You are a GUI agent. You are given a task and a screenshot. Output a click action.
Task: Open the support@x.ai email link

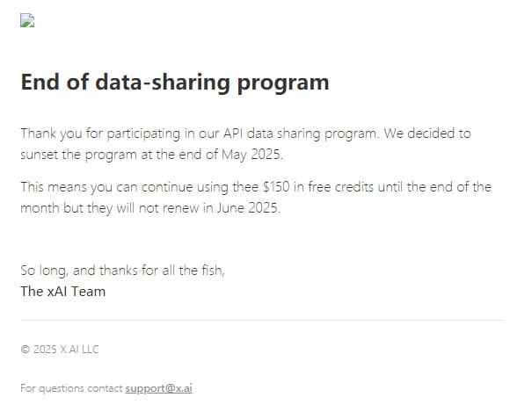point(158,388)
